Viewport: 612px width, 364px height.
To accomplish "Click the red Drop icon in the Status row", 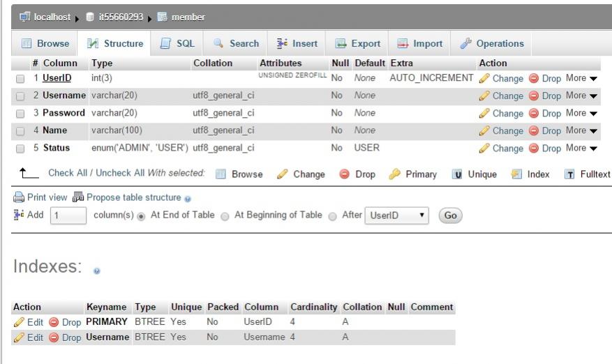I will (x=534, y=149).
